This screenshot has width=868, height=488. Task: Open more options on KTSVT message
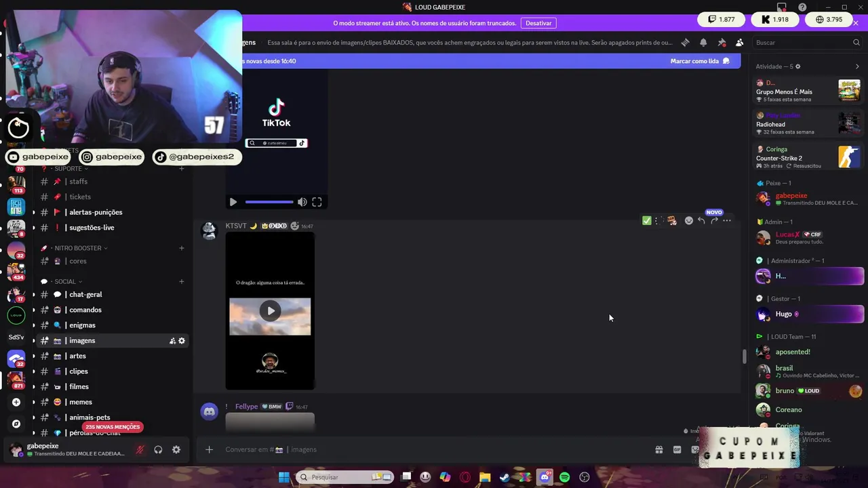click(727, 220)
